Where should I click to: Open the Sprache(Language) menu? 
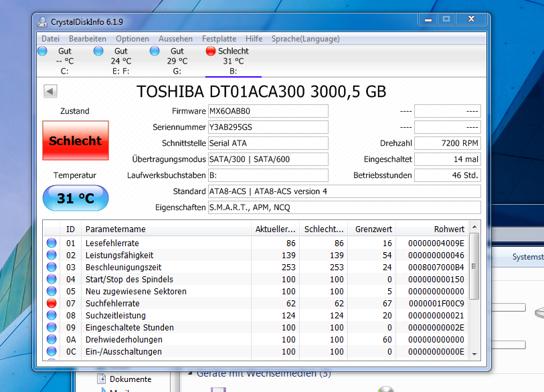pyautogui.click(x=305, y=39)
